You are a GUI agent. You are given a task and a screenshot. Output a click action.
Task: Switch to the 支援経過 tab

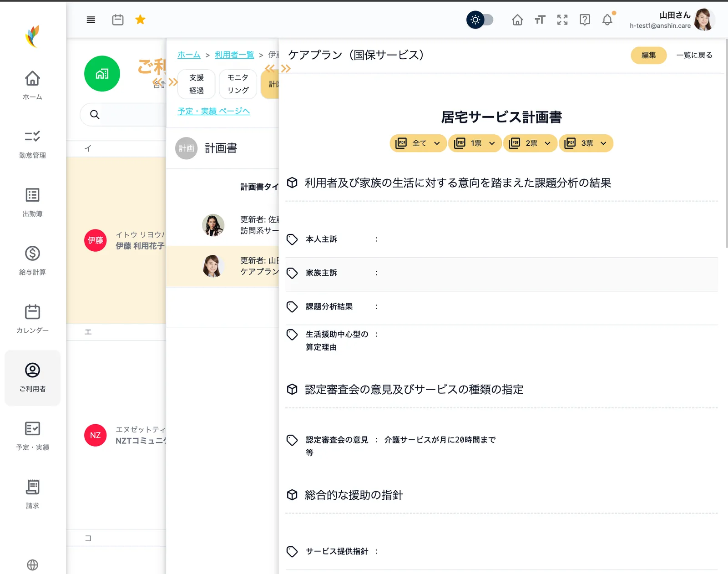(x=197, y=84)
